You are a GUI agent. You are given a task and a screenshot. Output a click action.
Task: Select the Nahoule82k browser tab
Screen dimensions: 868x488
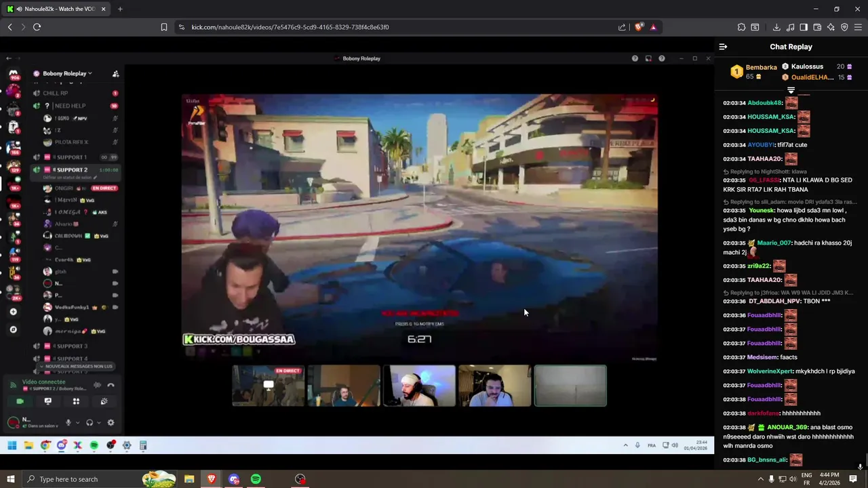(x=56, y=9)
